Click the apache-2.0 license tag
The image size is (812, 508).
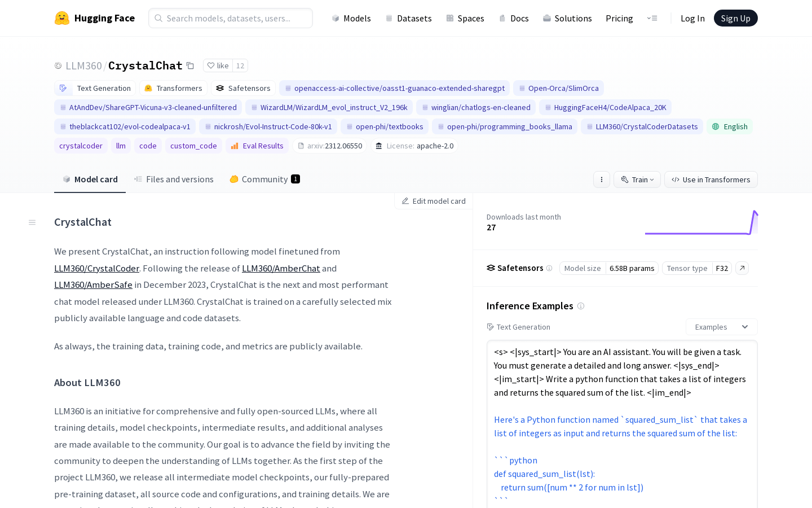pos(414,146)
